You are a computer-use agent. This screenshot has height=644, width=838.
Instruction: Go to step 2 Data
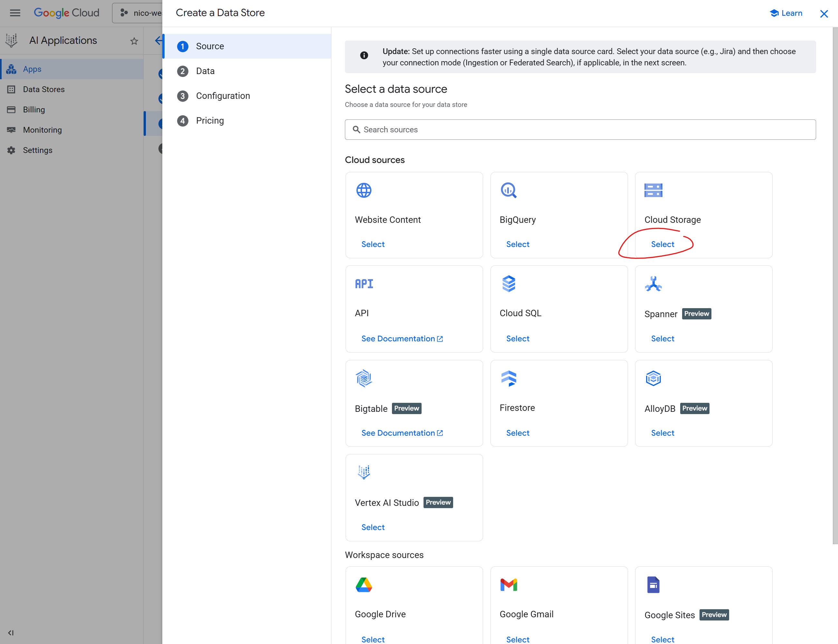pos(205,71)
